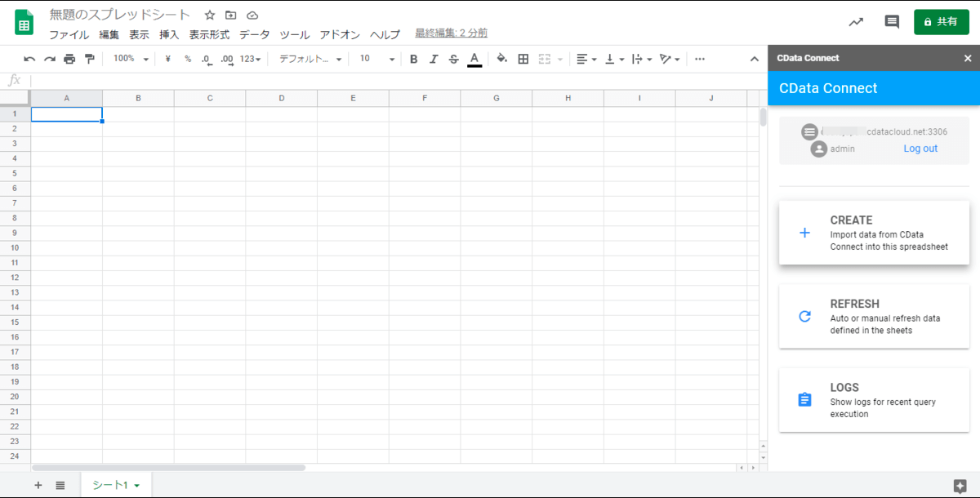Select column C header
The height and width of the screenshot is (498, 980).
click(210, 98)
